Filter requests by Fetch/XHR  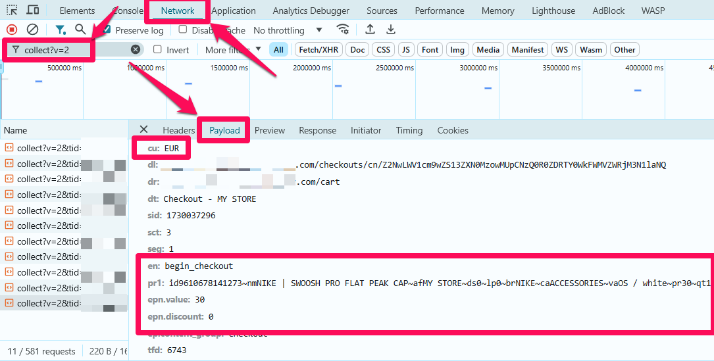319,50
